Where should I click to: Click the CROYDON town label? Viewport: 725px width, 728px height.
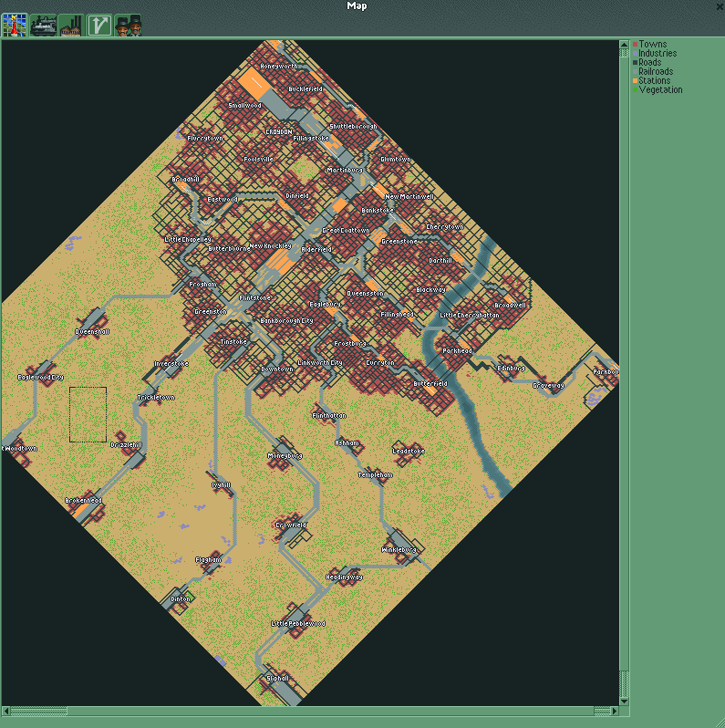(279, 132)
